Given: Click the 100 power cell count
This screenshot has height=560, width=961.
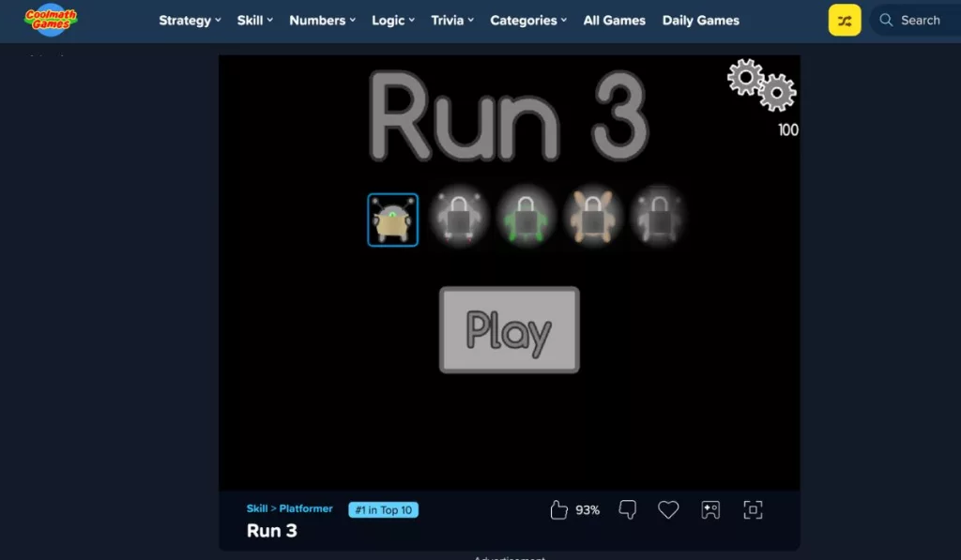Looking at the screenshot, I should coord(788,129).
